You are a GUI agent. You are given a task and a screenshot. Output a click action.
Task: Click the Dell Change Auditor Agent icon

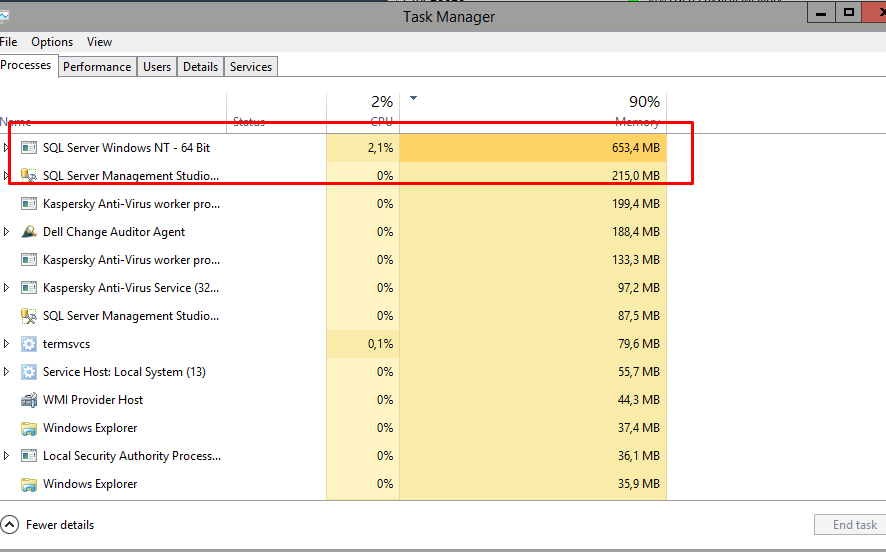(29, 232)
